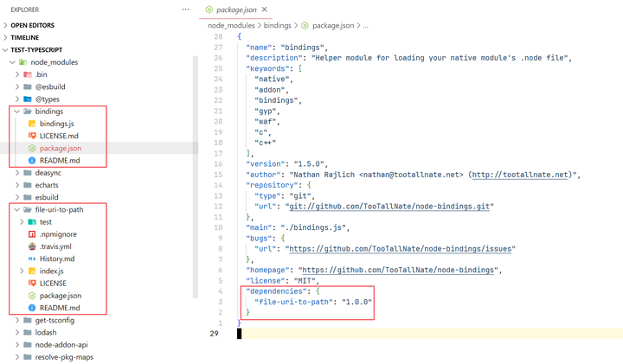Open Explorer more actions ellipsis menu
Screen dimensions: 623x364
click(185, 10)
